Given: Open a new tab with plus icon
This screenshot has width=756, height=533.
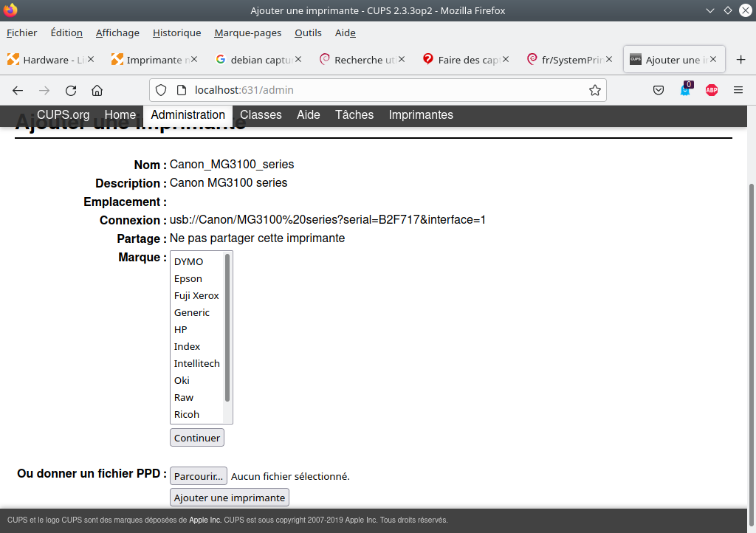Looking at the screenshot, I should coord(740,60).
